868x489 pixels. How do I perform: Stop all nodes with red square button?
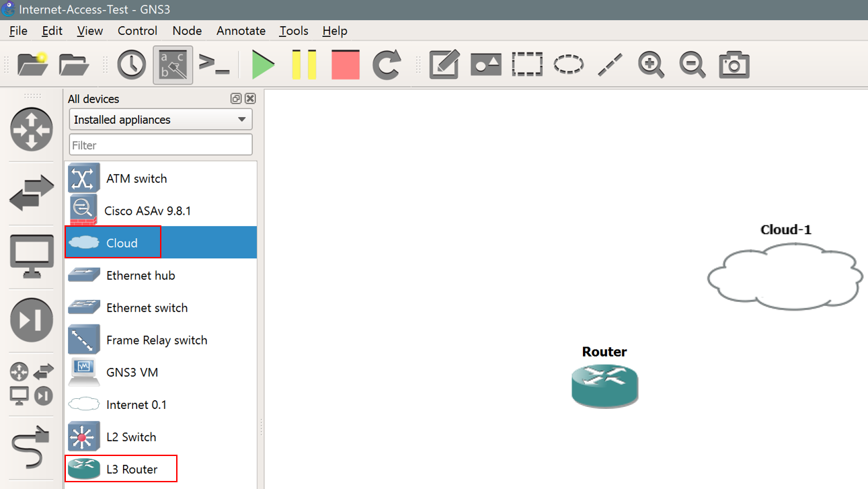pos(346,65)
